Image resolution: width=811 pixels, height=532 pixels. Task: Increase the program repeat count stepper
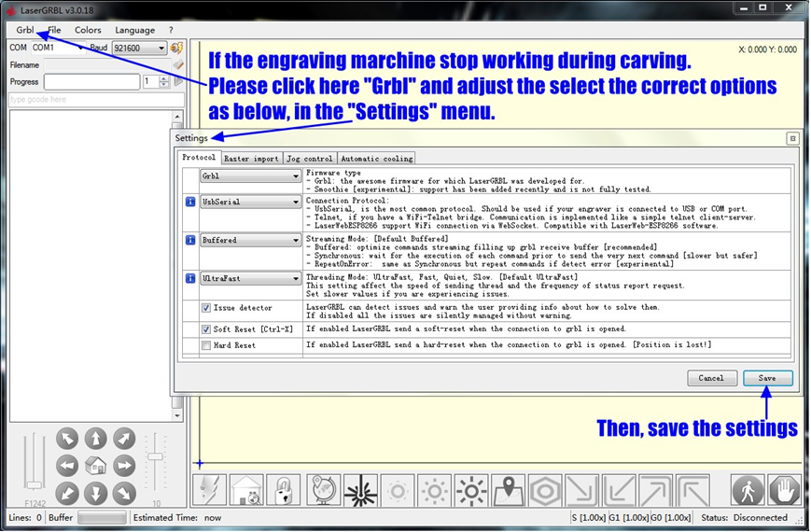(164, 78)
